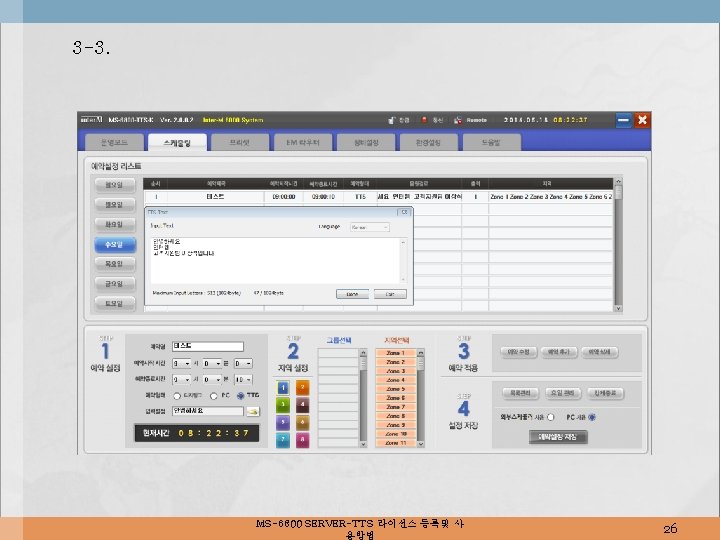Select Zone 2 in zone list
The width and height of the screenshot is (720, 540).
[x=396, y=362]
